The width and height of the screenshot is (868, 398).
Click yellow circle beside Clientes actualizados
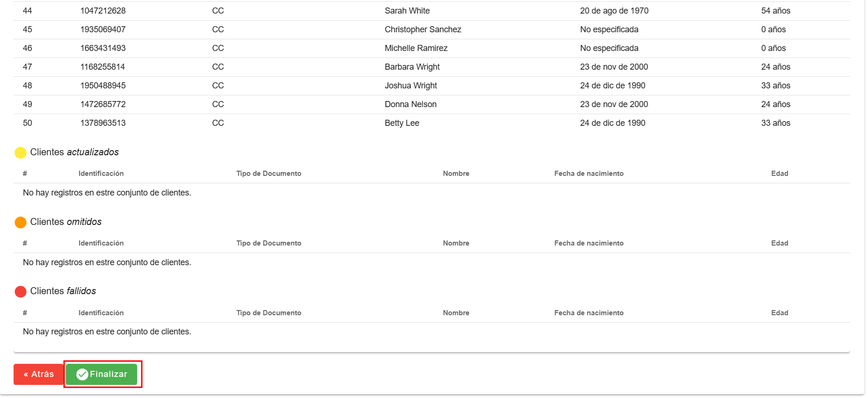tap(21, 152)
